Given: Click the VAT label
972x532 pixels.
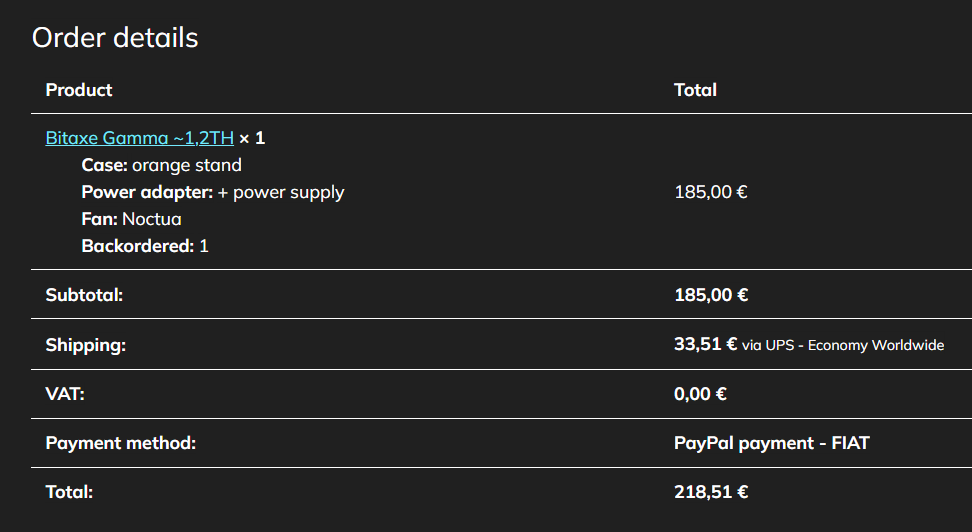Looking at the screenshot, I should (65, 394).
